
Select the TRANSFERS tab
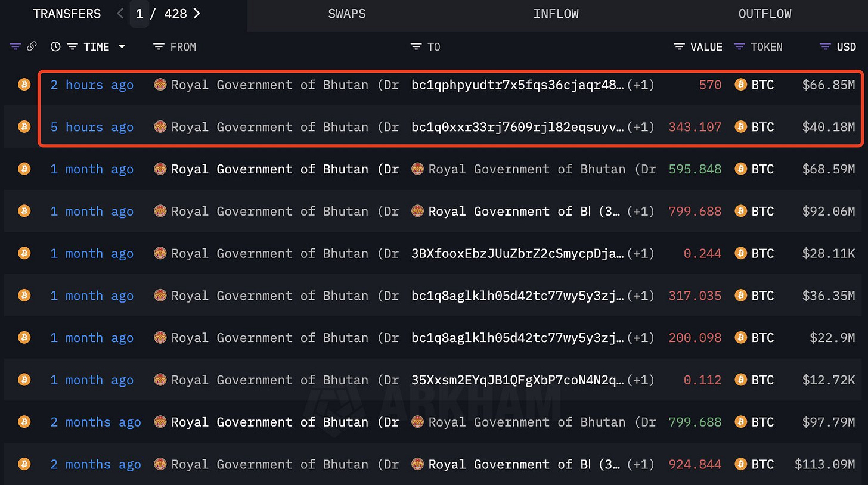point(67,14)
